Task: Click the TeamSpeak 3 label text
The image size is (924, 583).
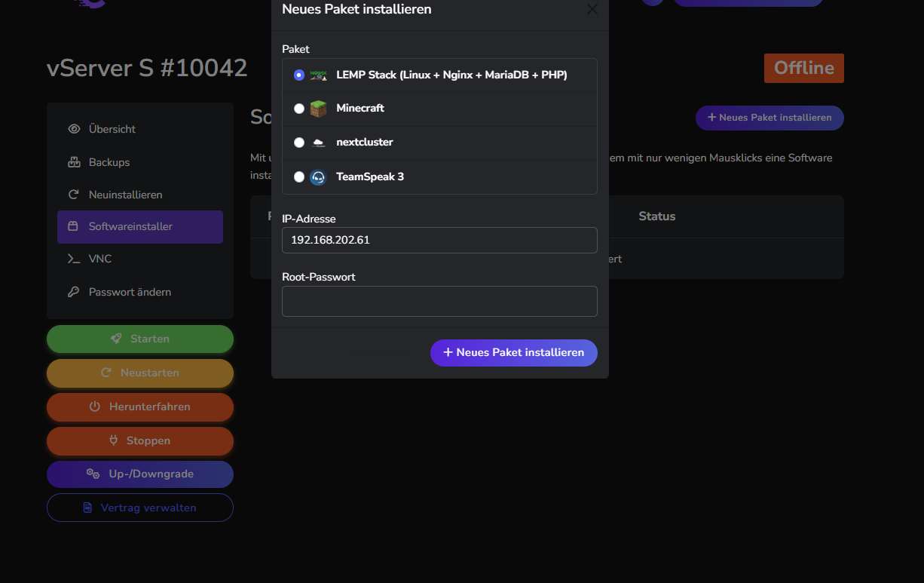Action: click(370, 177)
